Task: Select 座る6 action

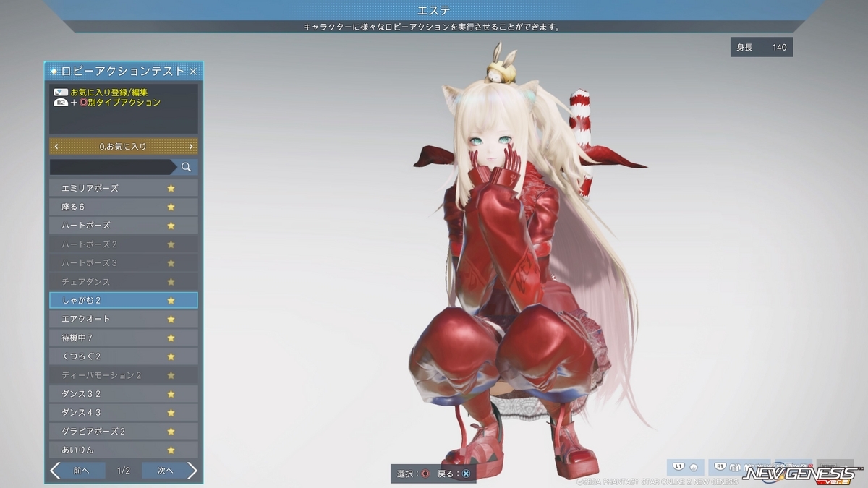Action: point(124,207)
